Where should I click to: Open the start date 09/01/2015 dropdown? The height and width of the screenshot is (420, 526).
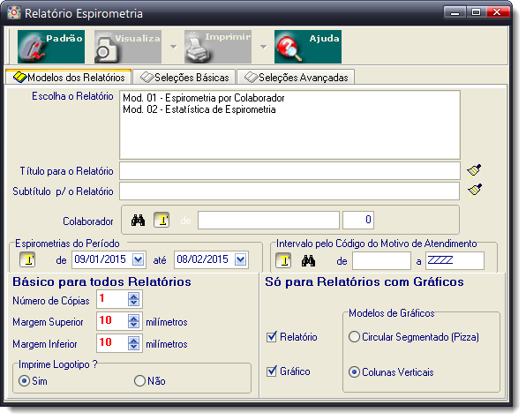point(139,259)
